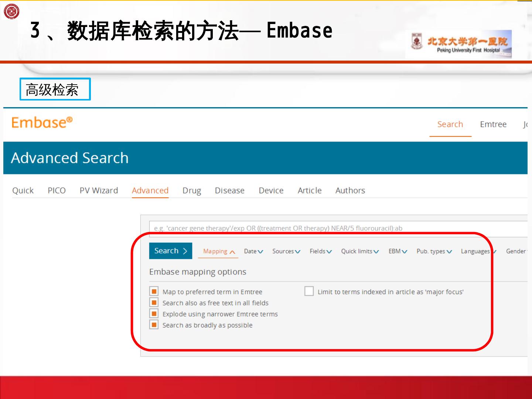532x399 pixels.
Task: Switch to the Article search tab
Action: [x=310, y=190]
